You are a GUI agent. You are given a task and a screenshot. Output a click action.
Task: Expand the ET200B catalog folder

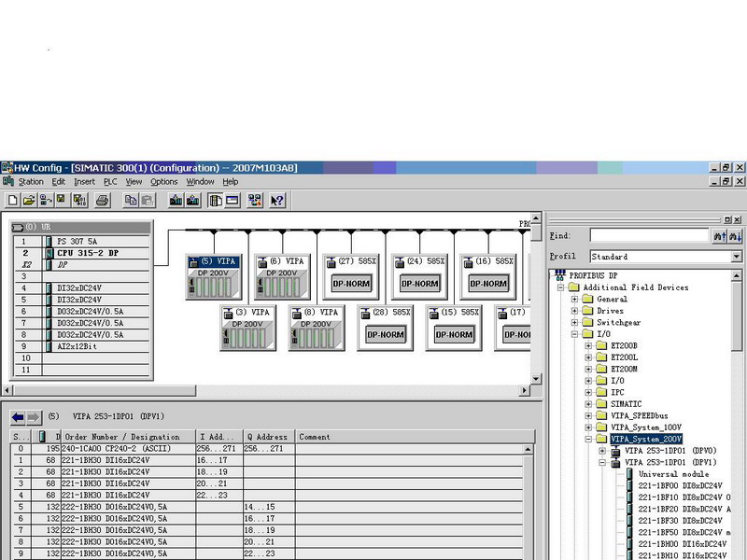588,345
